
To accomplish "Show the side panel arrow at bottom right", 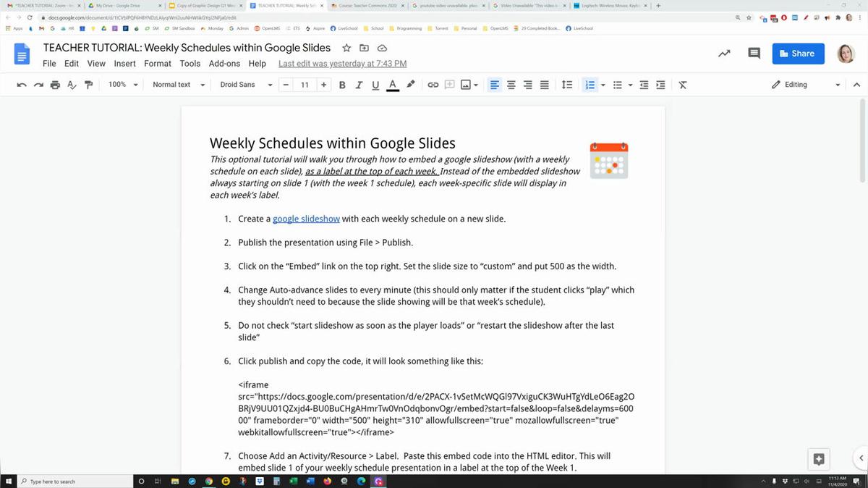I will click(x=861, y=458).
